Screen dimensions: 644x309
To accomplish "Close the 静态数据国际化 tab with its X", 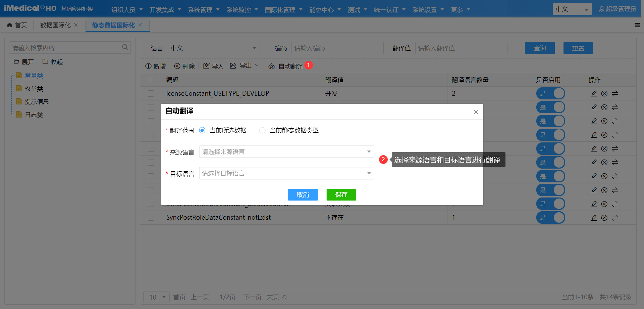I will [x=140, y=25].
